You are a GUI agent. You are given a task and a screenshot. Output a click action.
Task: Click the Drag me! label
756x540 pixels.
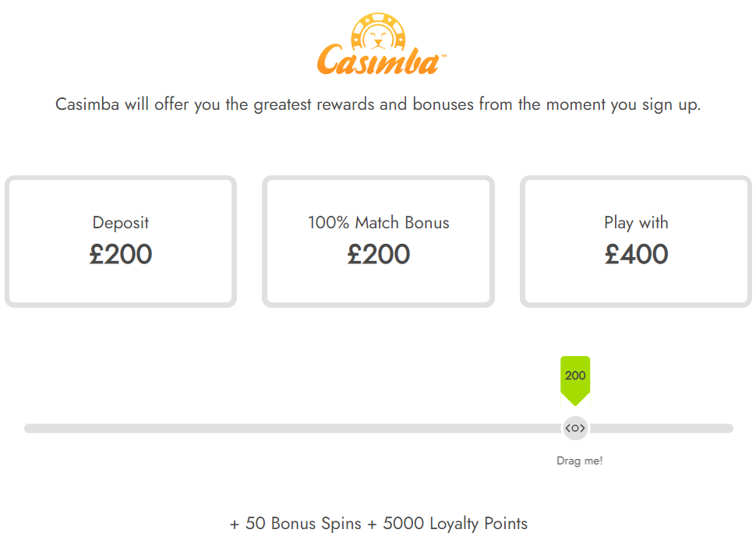(x=580, y=461)
